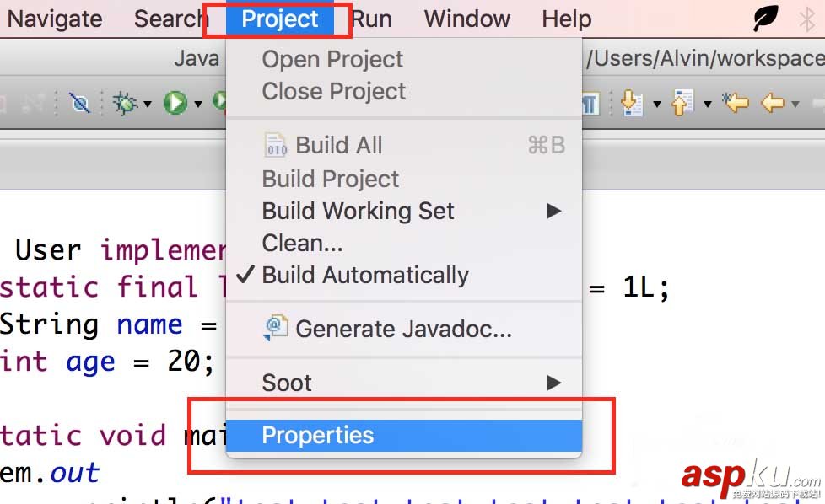Click the Debug bug icon

tap(125, 104)
